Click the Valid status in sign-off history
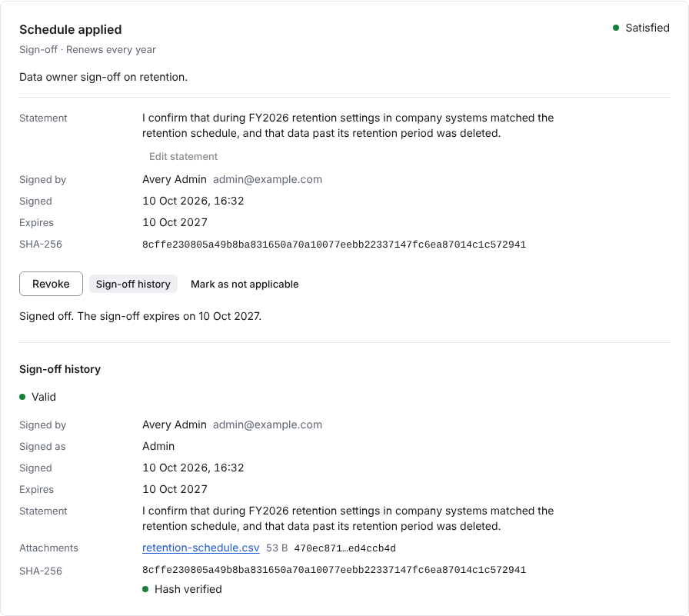The image size is (689, 616). [44, 397]
